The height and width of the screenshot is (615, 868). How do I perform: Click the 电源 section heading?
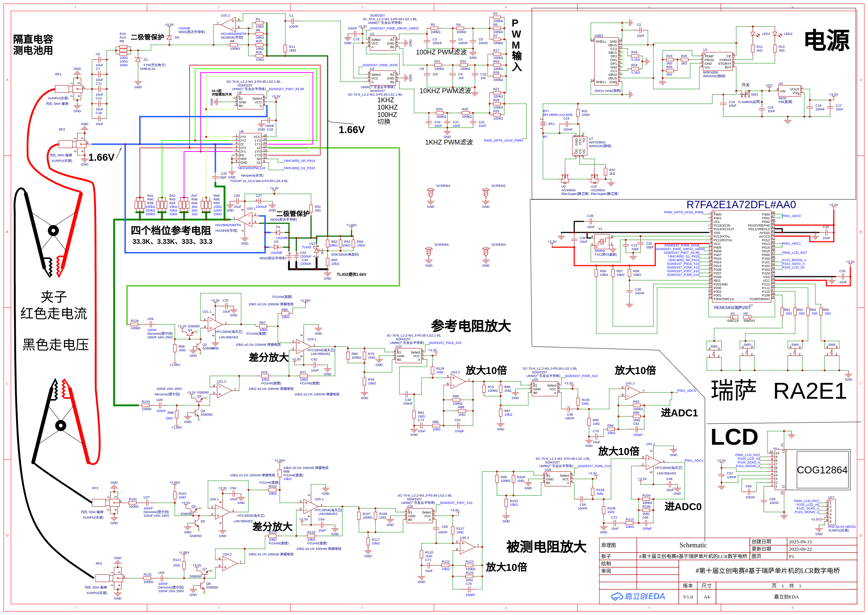click(827, 40)
